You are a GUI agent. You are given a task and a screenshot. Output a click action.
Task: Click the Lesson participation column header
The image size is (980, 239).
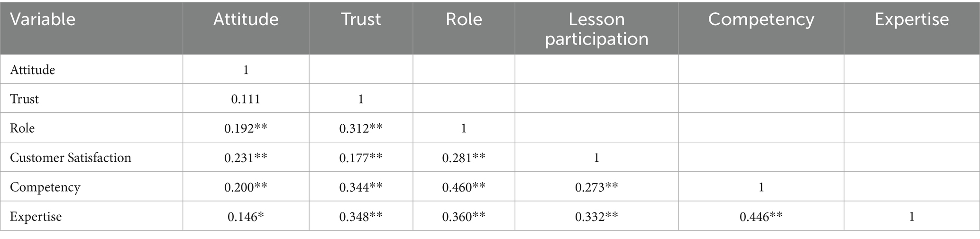click(596, 29)
